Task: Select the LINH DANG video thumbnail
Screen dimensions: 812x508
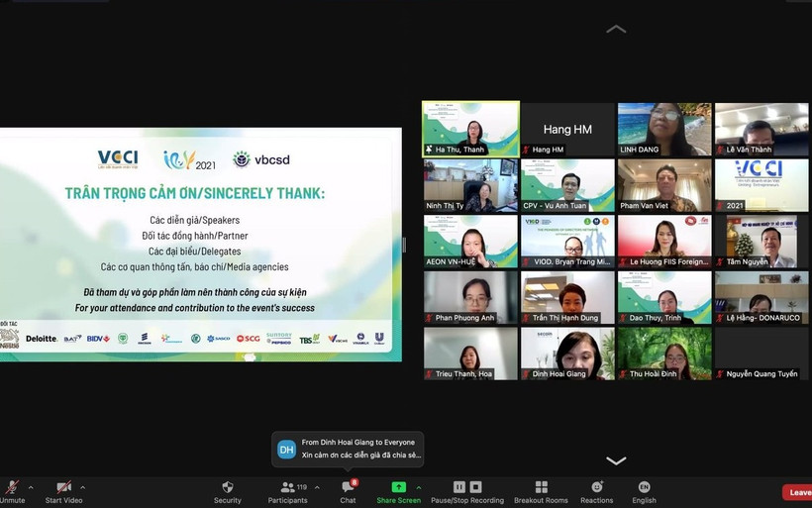Action: pos(664,129)
